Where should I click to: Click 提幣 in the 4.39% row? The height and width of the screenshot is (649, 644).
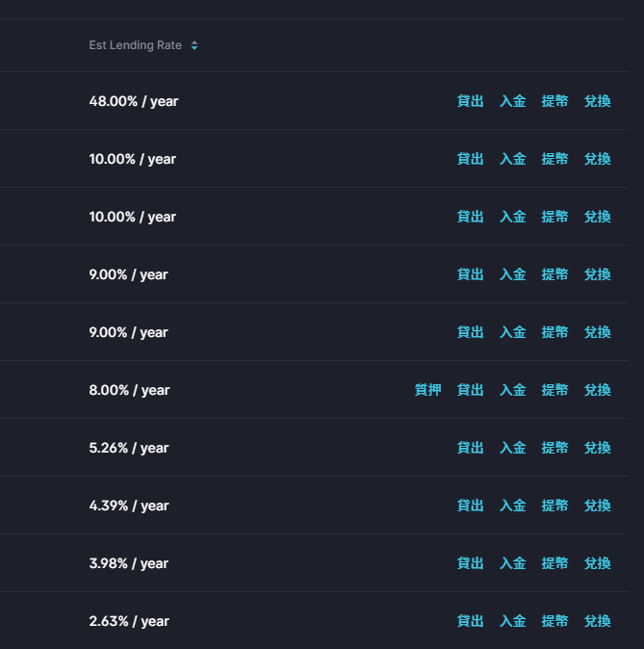(x=555, y=506)
